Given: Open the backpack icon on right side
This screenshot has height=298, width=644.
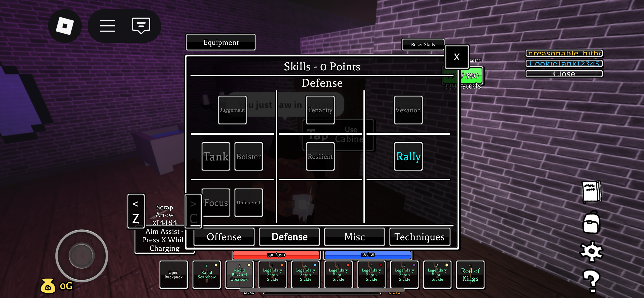Looking at the screenshot, I should click(x=591, y=222).
